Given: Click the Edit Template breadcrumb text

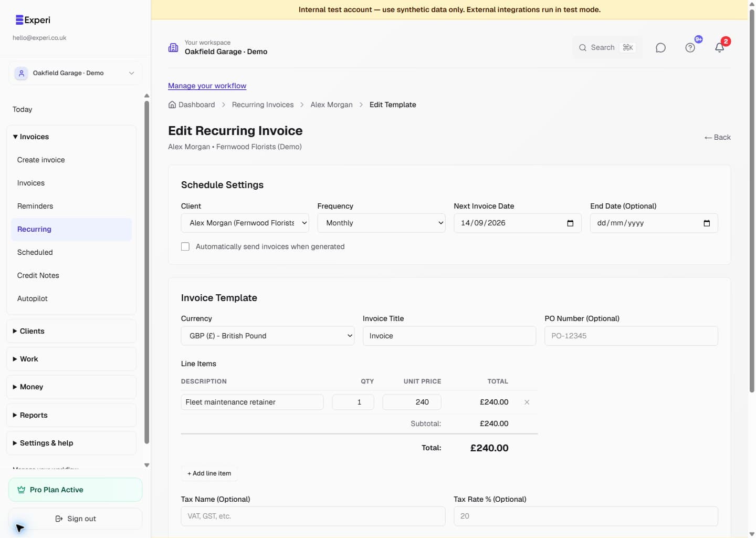Looking at the screenshot, I should (393, 105).
